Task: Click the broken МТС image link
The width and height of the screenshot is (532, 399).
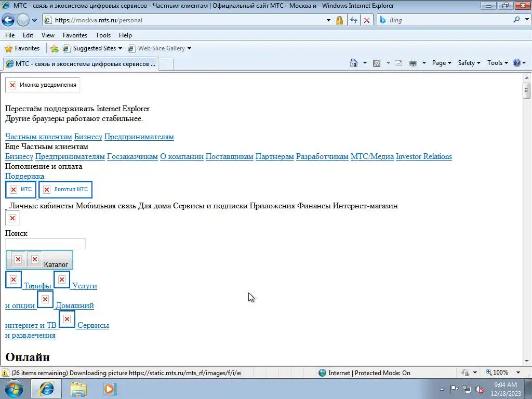Action: coord(21,189)
